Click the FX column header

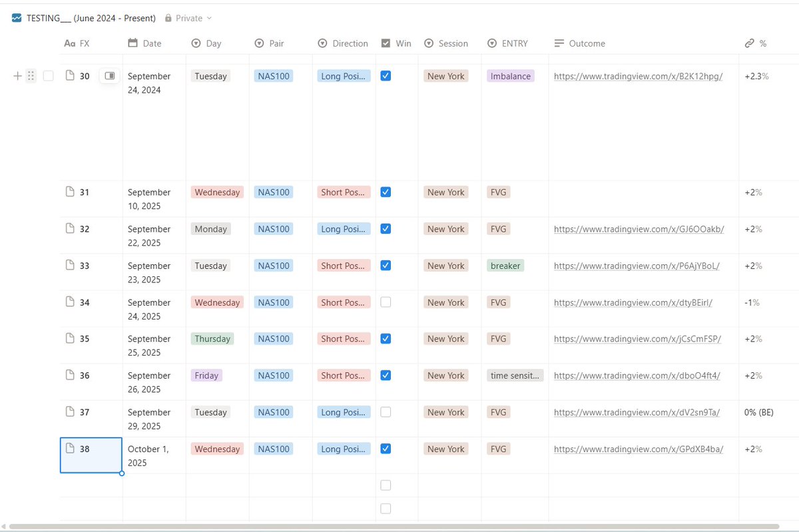point(77,43)
